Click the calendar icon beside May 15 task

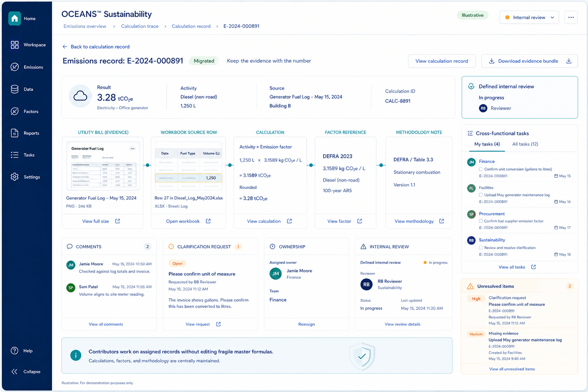coord(556,176)
